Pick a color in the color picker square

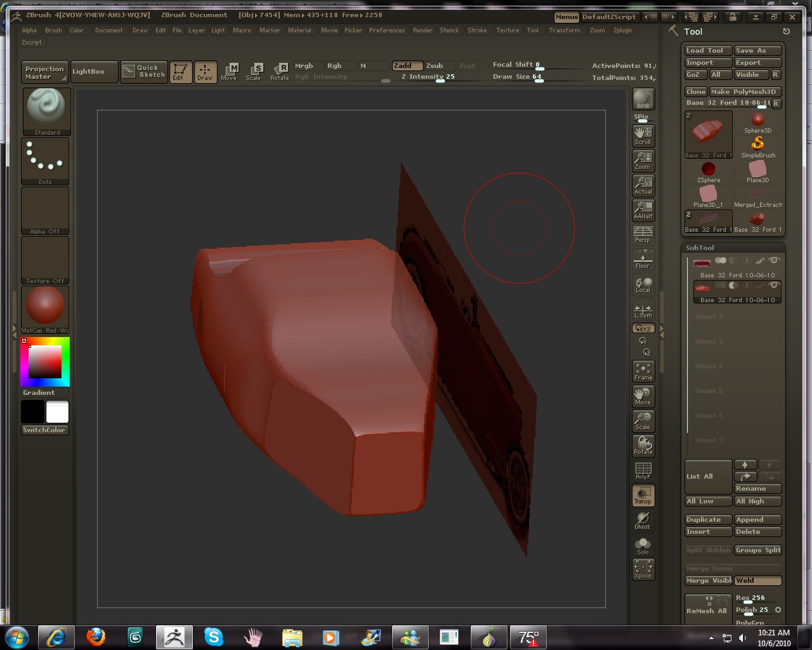coord(45,362)
